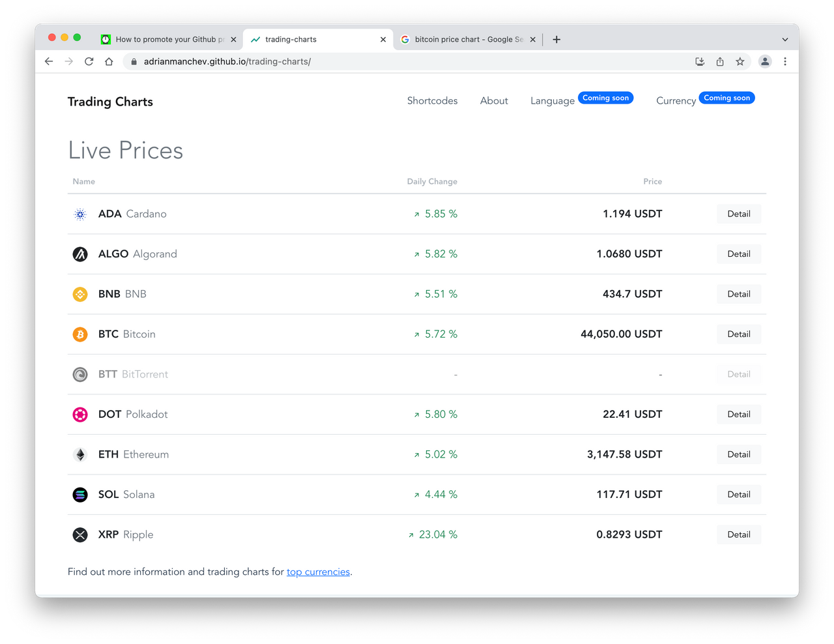The height and width of the screenshot is (644, 834).
Task: Click the Ethereum ETH coin icon
Action: pyautogui.click(x=80, y=454)
